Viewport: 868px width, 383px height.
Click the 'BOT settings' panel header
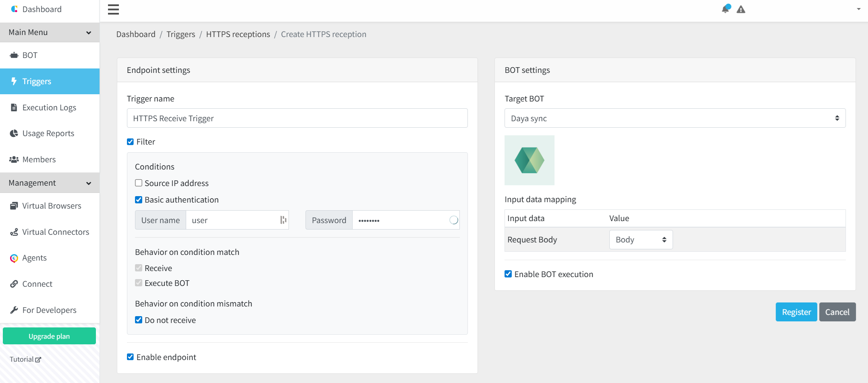click(x=675, y=70)
